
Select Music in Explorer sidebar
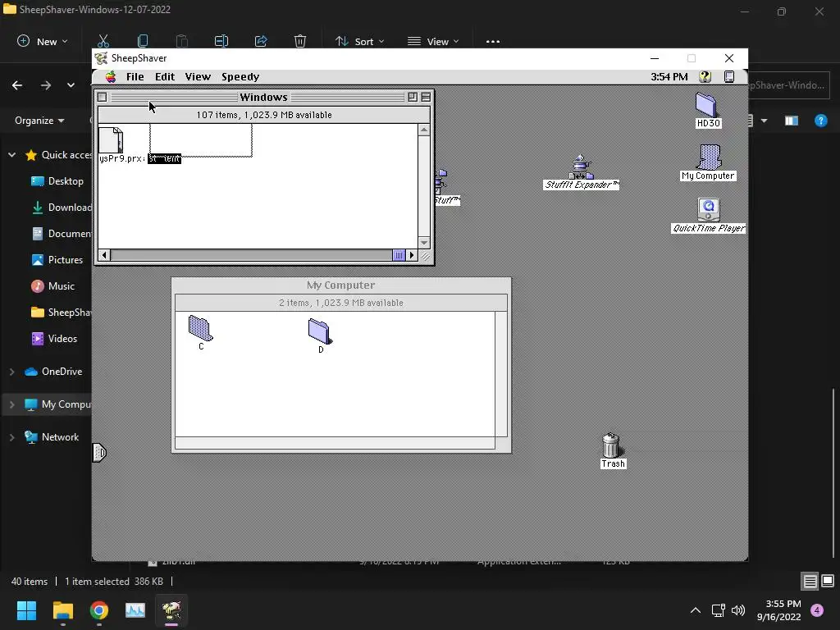click(x=53, y=286)
